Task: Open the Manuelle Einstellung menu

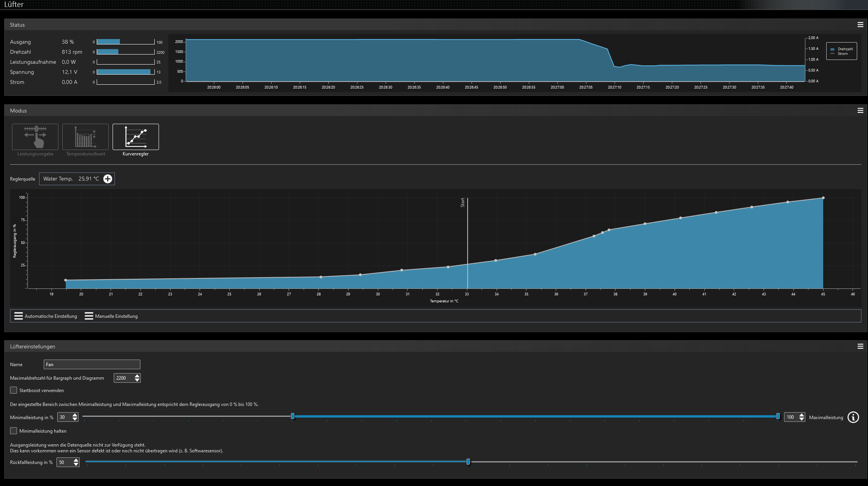Action: 111,316
